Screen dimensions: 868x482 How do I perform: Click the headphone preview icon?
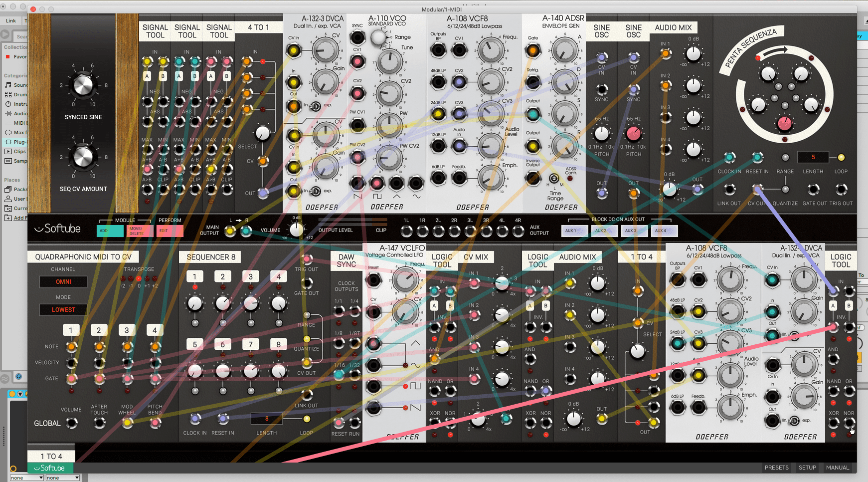18,376
